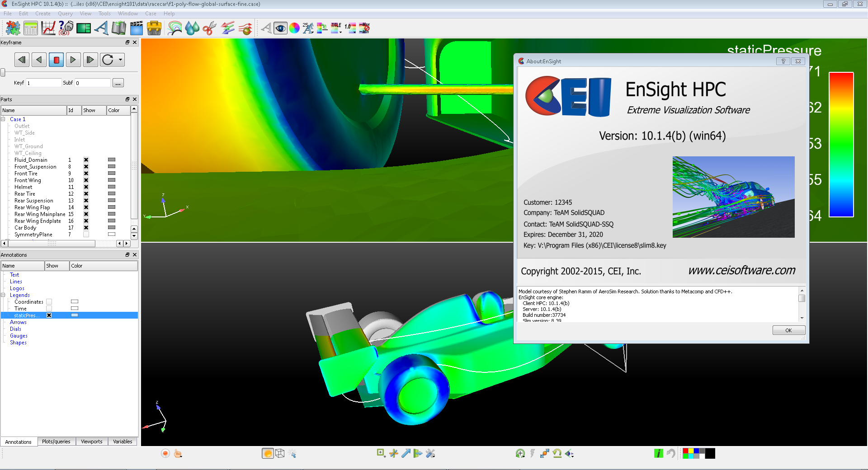868x470 pixels.
Task: Toggle Show checkbox for staticPres legend
Action: pyautogui.click(x=49, y=315)
